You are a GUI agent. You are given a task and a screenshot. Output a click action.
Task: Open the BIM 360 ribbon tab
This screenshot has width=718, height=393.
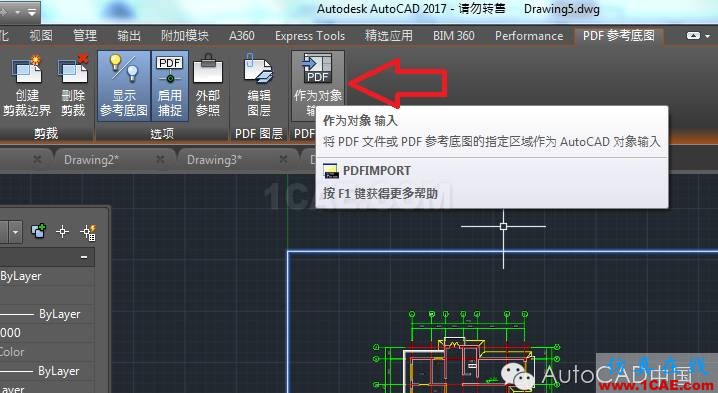[454, 35]
